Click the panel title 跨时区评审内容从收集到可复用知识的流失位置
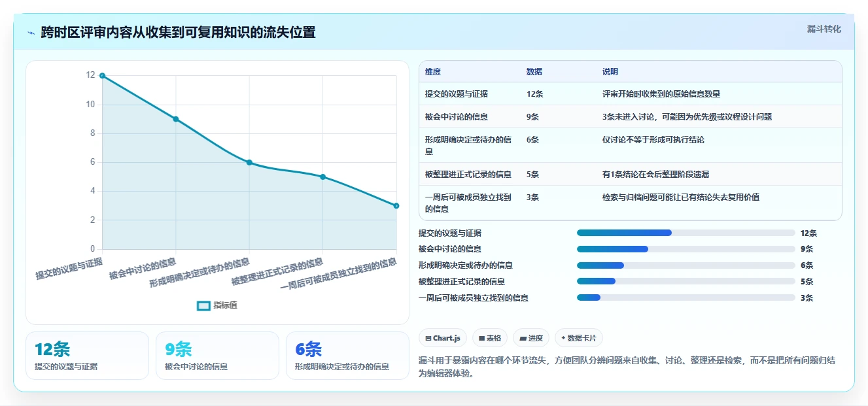Image resolution: width=868 pixels, height=406 pixels. tap(178, 32)
